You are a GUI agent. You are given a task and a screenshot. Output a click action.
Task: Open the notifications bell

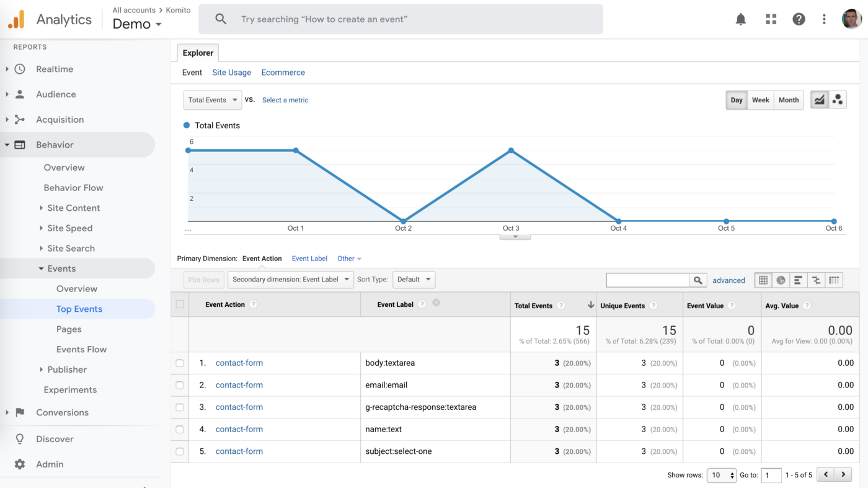[x=740, y=19]
